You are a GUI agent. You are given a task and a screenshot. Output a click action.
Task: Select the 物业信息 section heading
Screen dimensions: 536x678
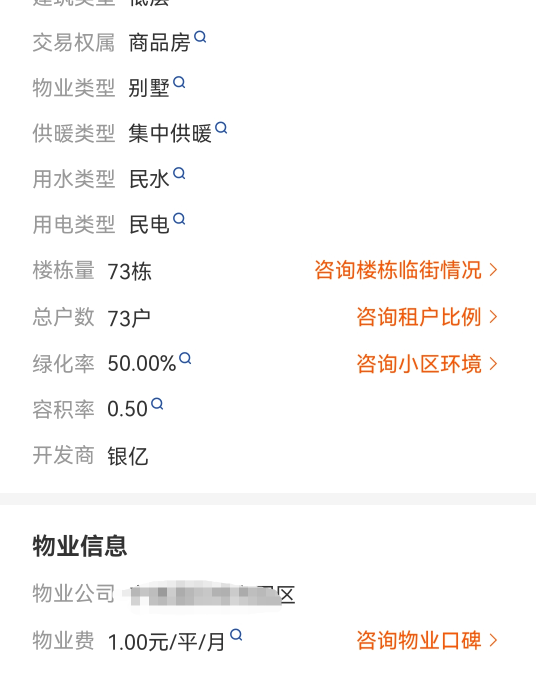(80, 546)
